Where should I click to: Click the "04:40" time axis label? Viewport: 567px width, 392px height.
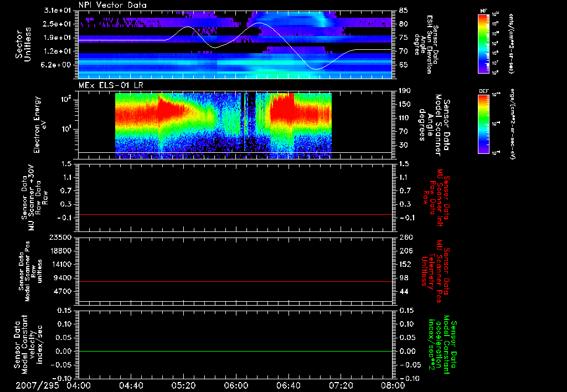point(131,385)
